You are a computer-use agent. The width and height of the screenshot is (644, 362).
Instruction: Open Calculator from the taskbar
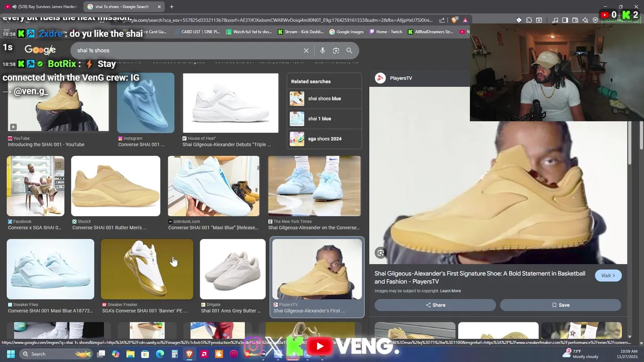[x=175, y=354]
